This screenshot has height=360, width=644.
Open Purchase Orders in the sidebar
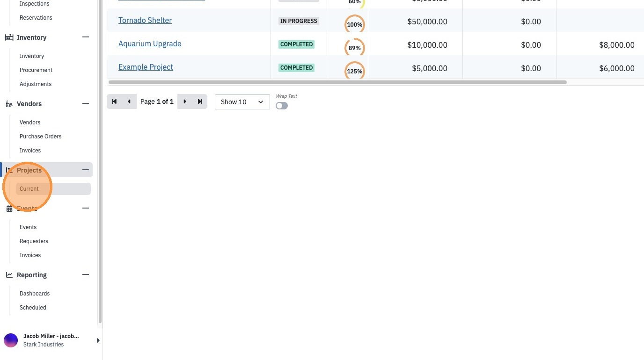click(x=41, y=137)
